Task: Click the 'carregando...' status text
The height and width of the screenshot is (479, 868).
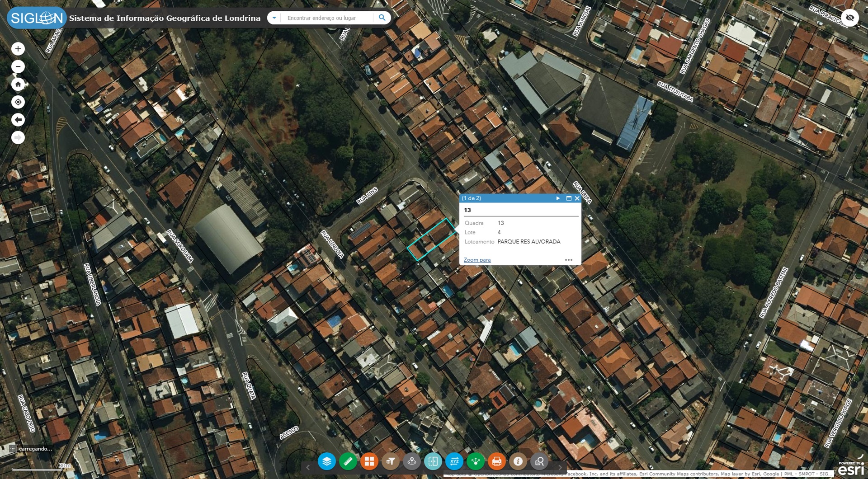Action: tap(36, 449)
